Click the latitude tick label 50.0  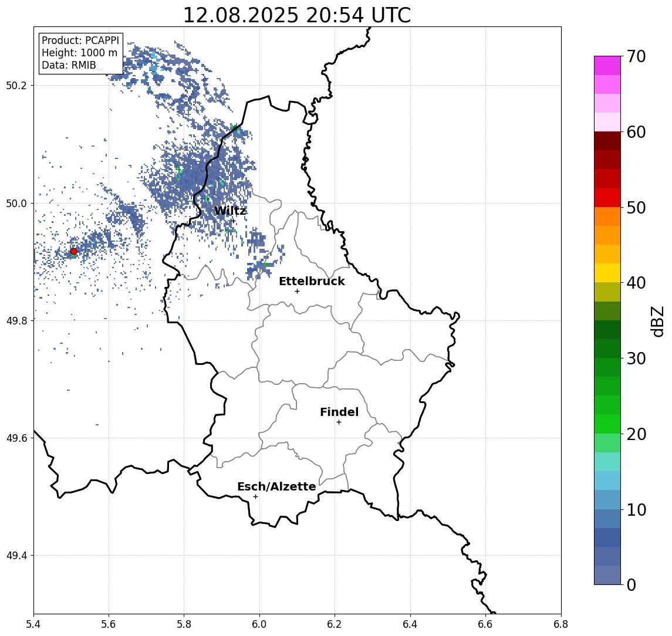16,203
